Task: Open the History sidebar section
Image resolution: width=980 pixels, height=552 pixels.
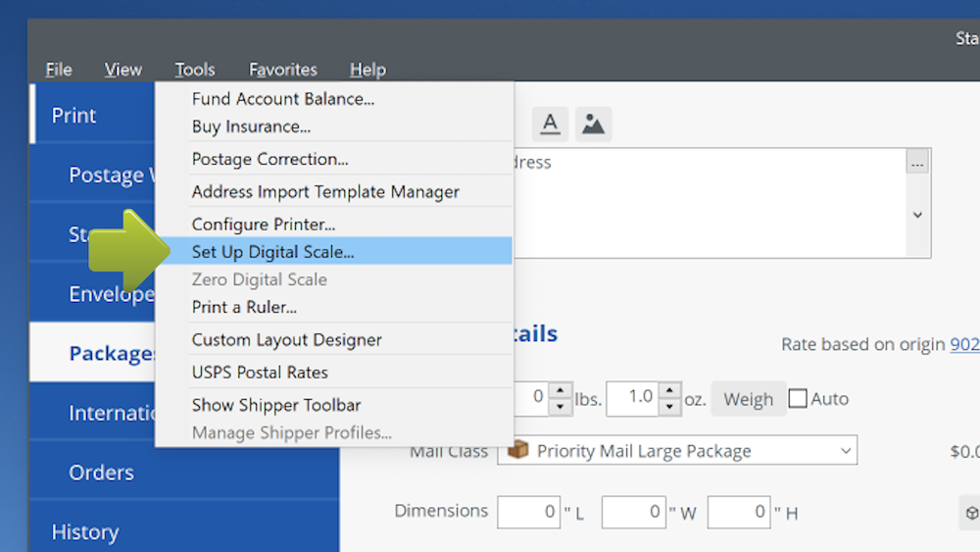Action: pyautogui.click(x=85, y=532)
